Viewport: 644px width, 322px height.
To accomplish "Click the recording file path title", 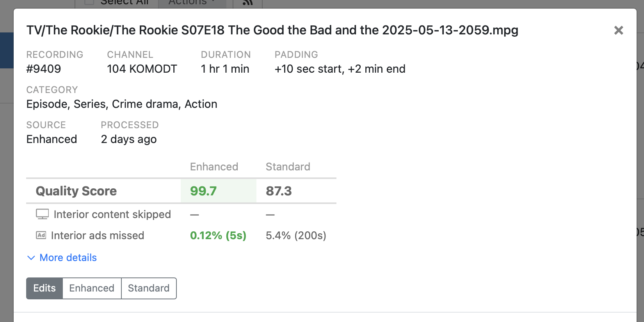I will pyautogui.click(x=272, y=30).
